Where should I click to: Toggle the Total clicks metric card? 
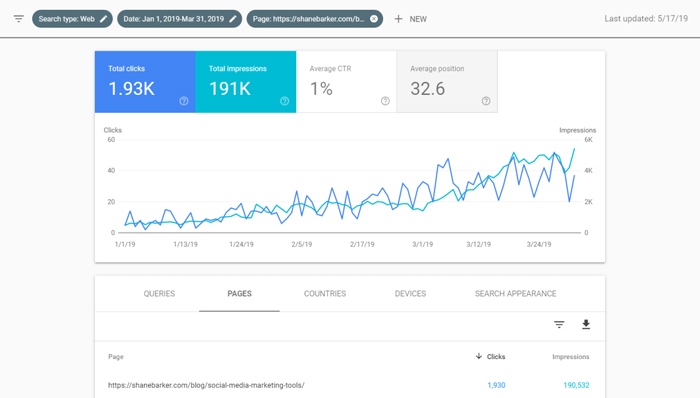(145, 82)
